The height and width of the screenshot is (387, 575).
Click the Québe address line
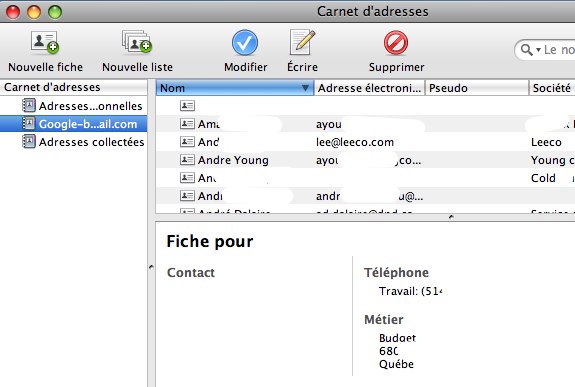[396, 364]
